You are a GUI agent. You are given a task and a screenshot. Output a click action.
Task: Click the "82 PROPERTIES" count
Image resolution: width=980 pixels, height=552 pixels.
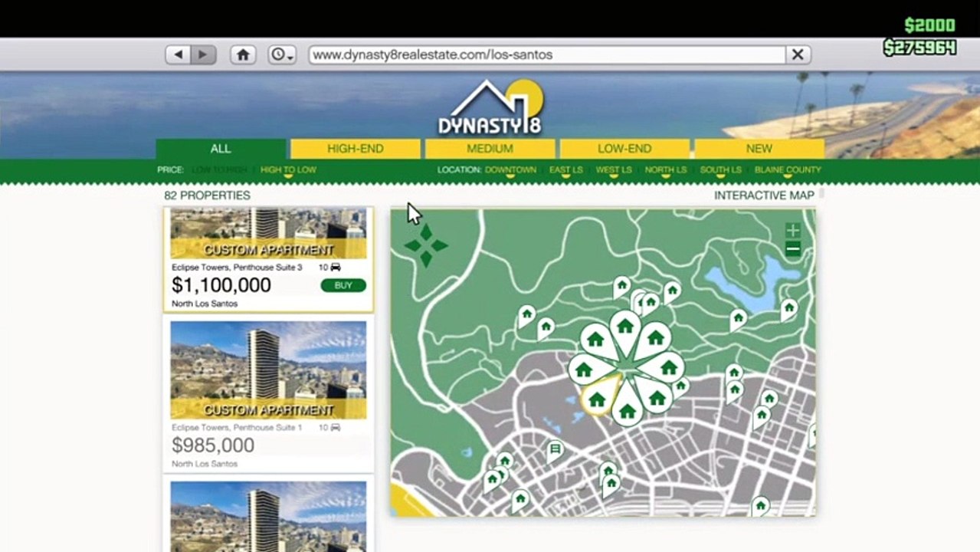(207, 195)
